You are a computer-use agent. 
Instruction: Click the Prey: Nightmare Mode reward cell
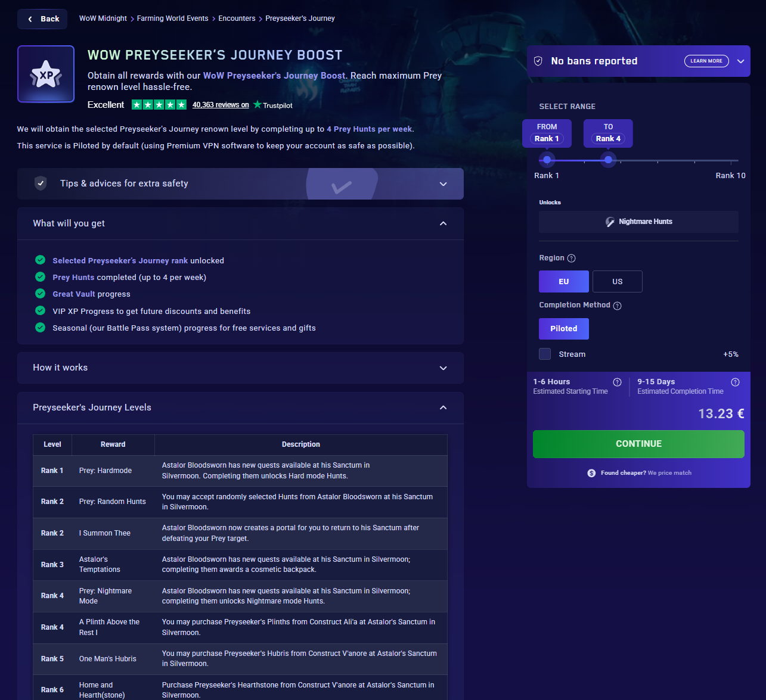[x=113, y=596]
